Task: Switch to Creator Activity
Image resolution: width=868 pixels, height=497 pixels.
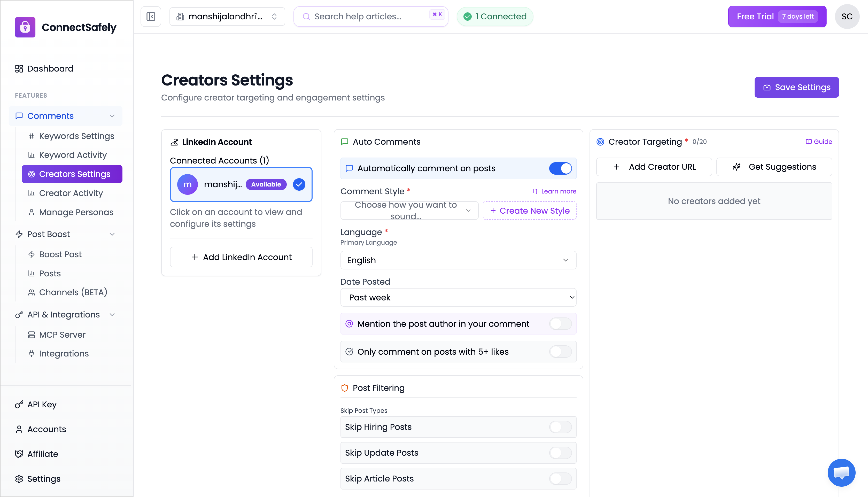Action: point(71,193)
